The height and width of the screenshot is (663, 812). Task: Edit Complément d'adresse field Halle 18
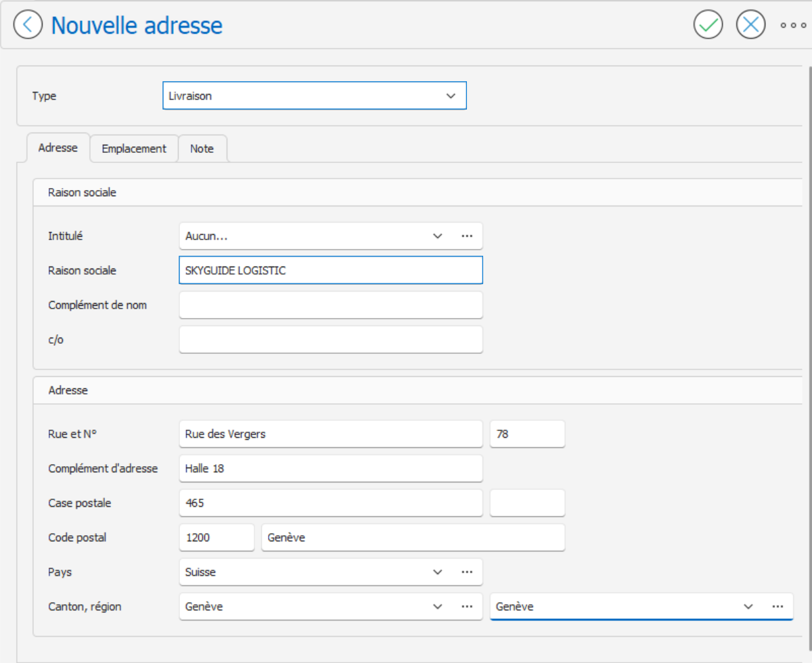click(331, 468)
